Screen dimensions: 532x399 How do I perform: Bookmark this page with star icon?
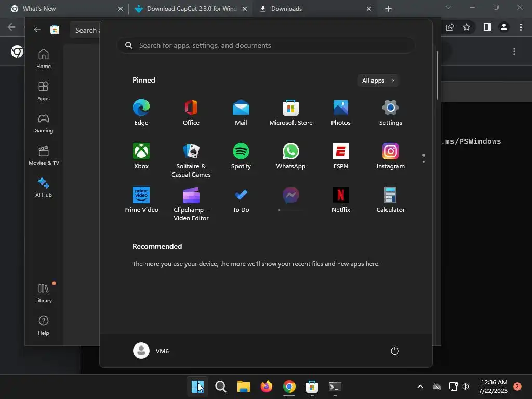[x=467, y=27]
